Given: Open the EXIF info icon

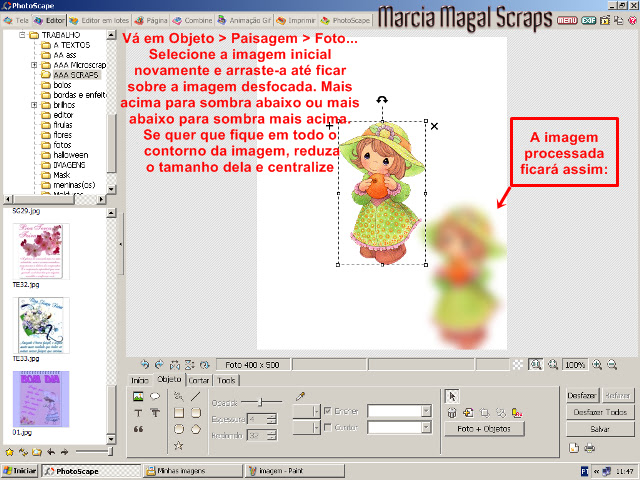Looking at the screenshot, I should click(589, 20).
